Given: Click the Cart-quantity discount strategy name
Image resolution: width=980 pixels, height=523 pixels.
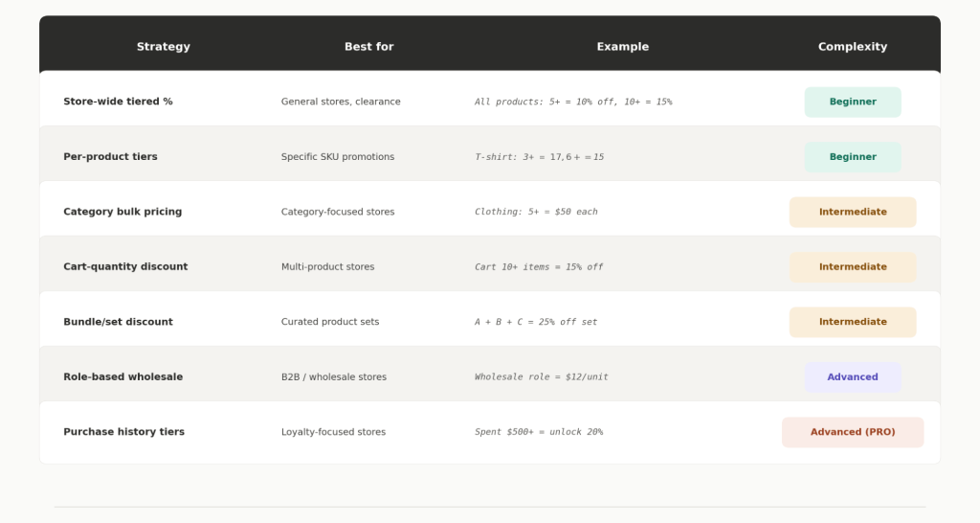Looking at the screenshot, I should pyautogui.click(x=125, y=266).
